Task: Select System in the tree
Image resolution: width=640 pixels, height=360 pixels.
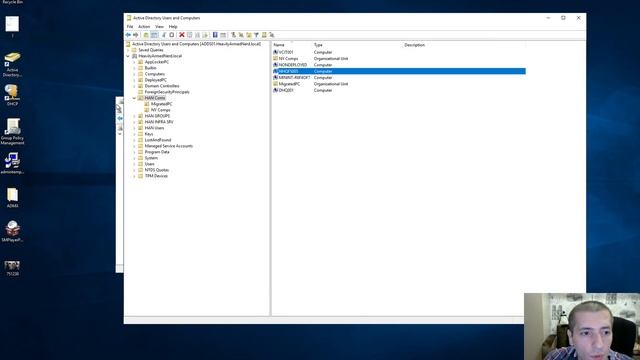Action: tap(151, 158)
